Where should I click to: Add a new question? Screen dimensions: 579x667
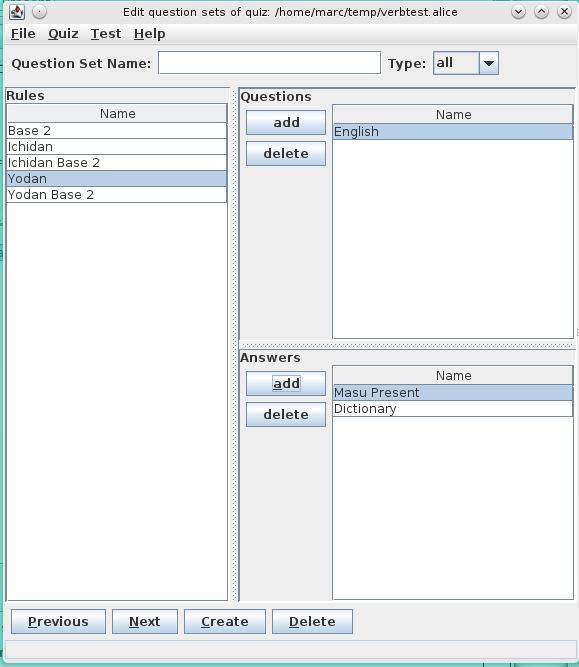pyautogui.click(x=286, y=123)
